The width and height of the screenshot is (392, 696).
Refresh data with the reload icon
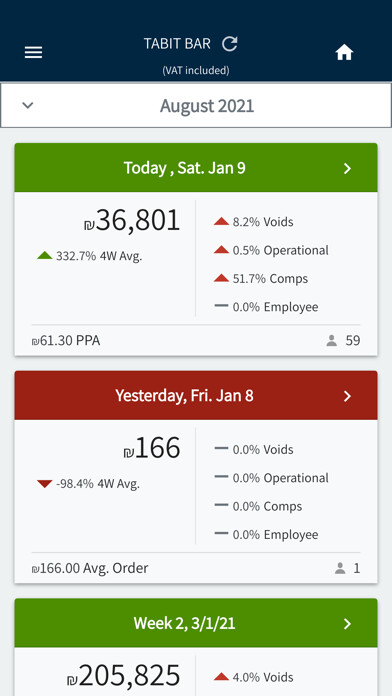tap(230, 44)
